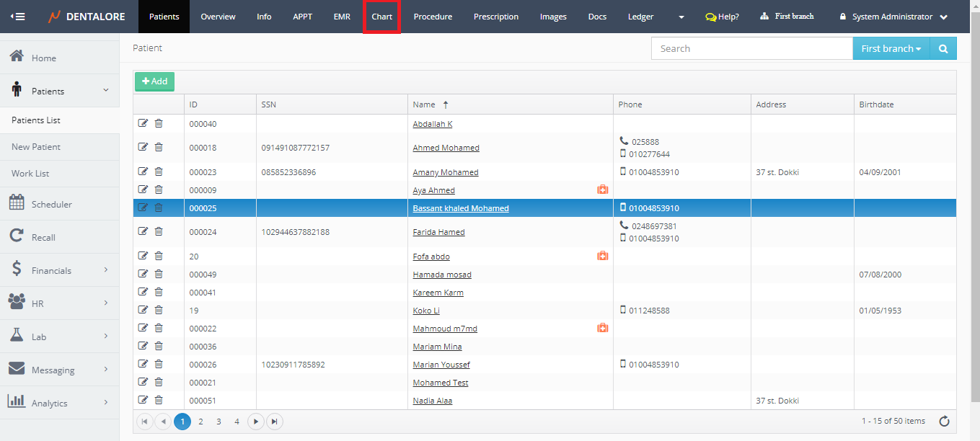980x441 pixels.
Task: Open the Prescription tab
Action: (x=495, y=17)
